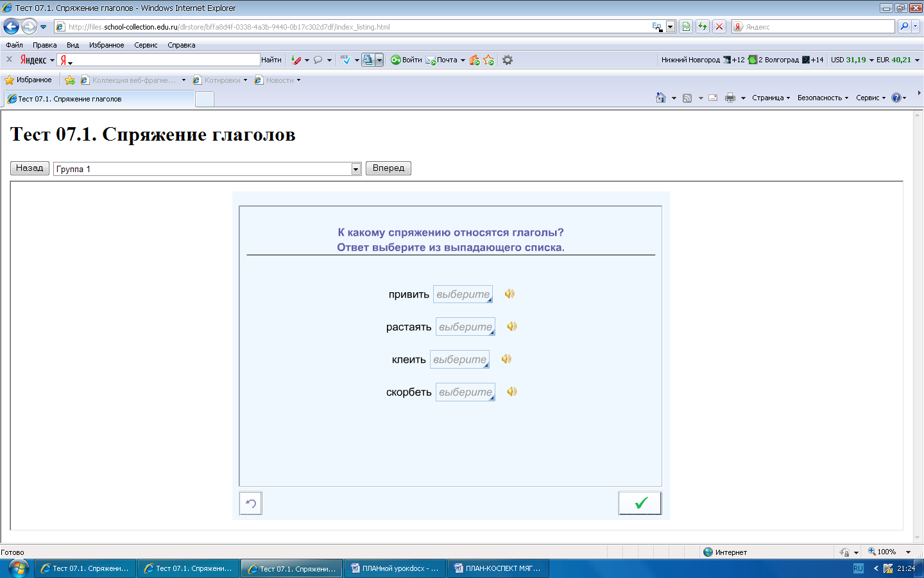Viewport: 924px width, 578px height.
Task: Click the Windows Start orb
Action: tap(17, 568)
